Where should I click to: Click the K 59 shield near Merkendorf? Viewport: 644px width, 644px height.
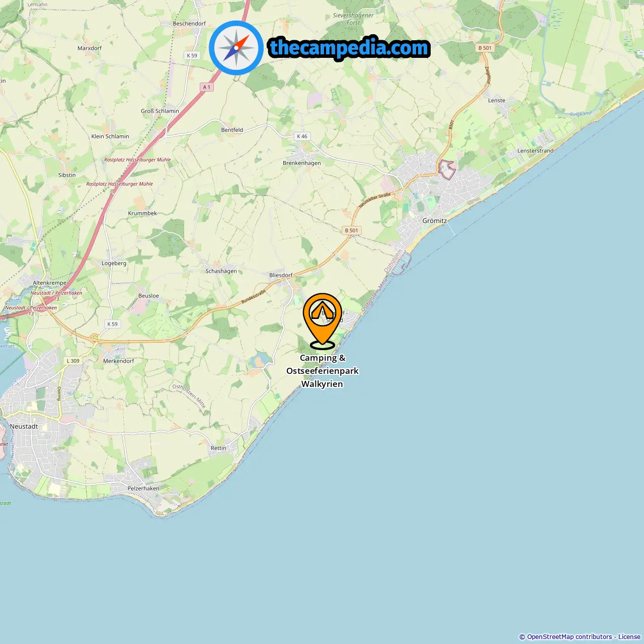click(x=112, y=324)
